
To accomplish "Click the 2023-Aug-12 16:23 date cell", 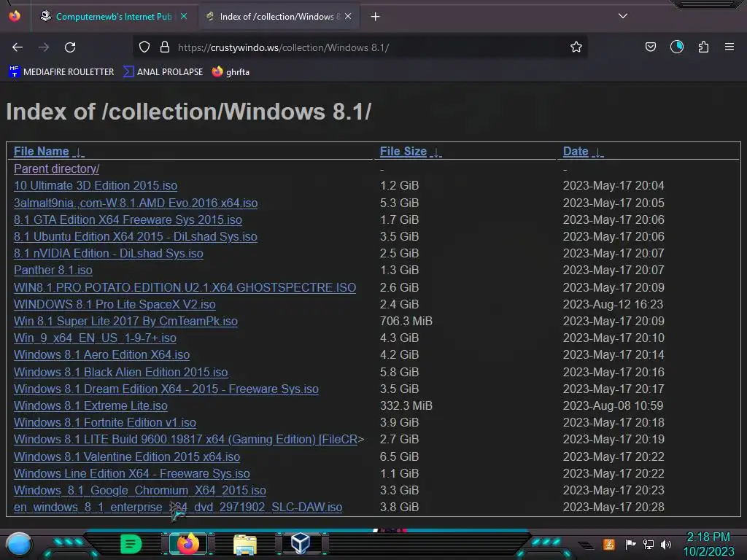I will (613, 304).
